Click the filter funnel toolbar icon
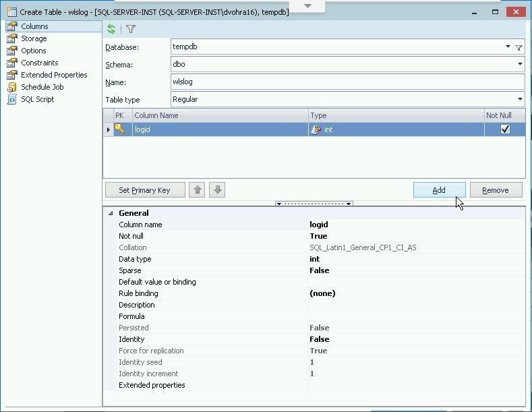The image size is (532, 412). [x=131, y=29]
